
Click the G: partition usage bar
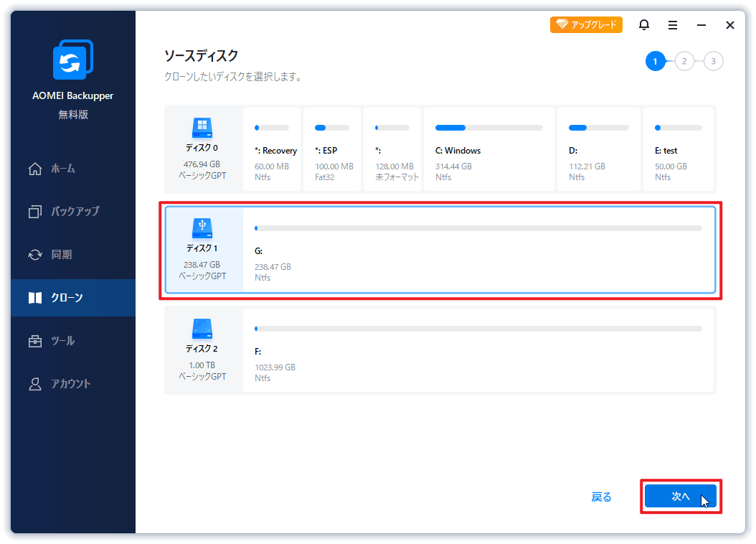[x=478, y=228]
